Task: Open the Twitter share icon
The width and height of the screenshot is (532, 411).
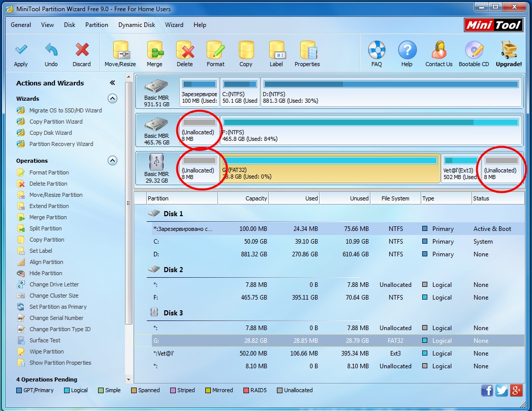Action: (x=502, y=390)
